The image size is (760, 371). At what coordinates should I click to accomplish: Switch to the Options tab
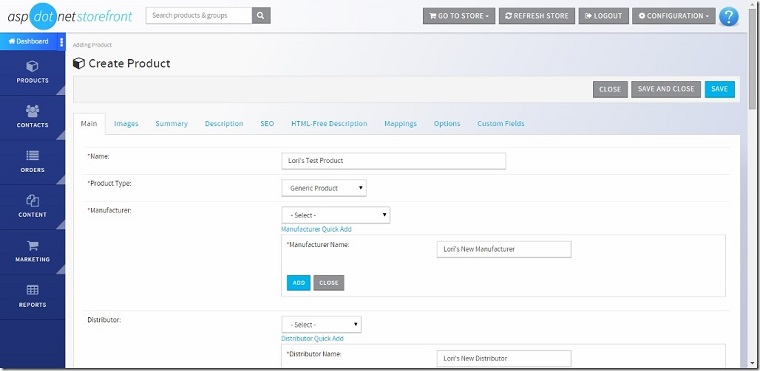447,124
